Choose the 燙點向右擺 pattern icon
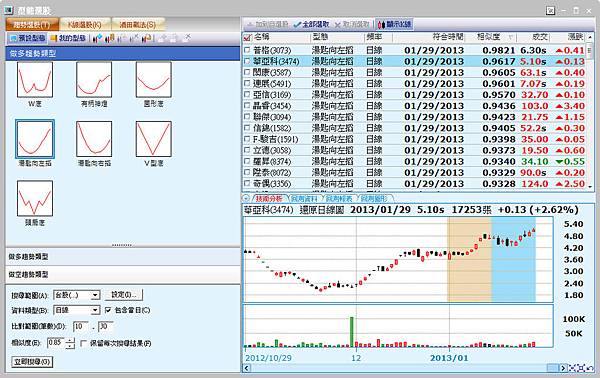The width and height of the screenshot is (600, 378). pos(94,139)
